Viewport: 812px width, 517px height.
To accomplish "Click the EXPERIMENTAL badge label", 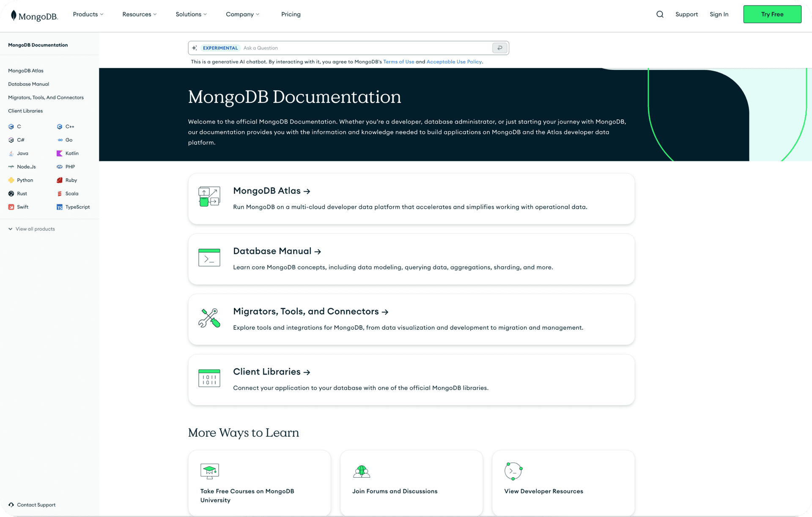I will (220, 48).
